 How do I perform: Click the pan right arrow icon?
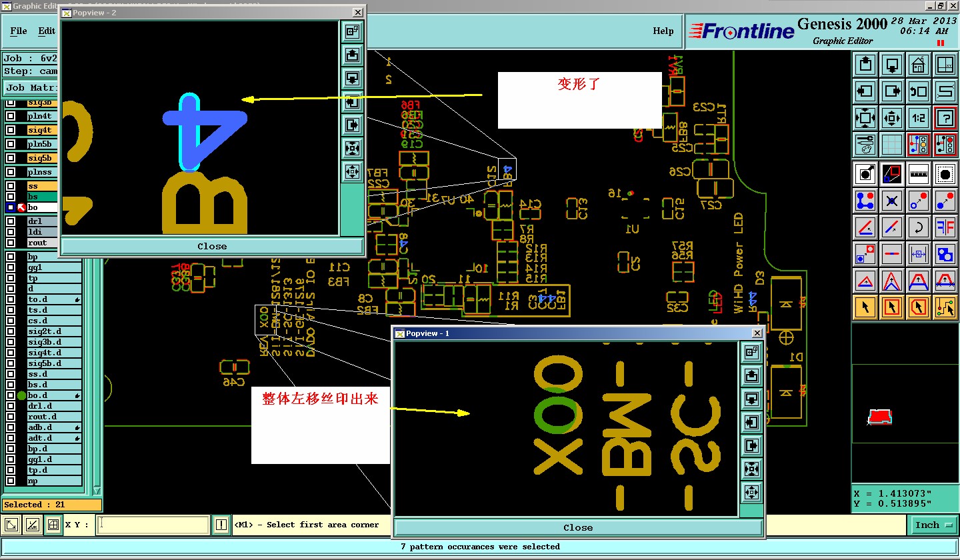pyautogui.click(x=892, y=91)
